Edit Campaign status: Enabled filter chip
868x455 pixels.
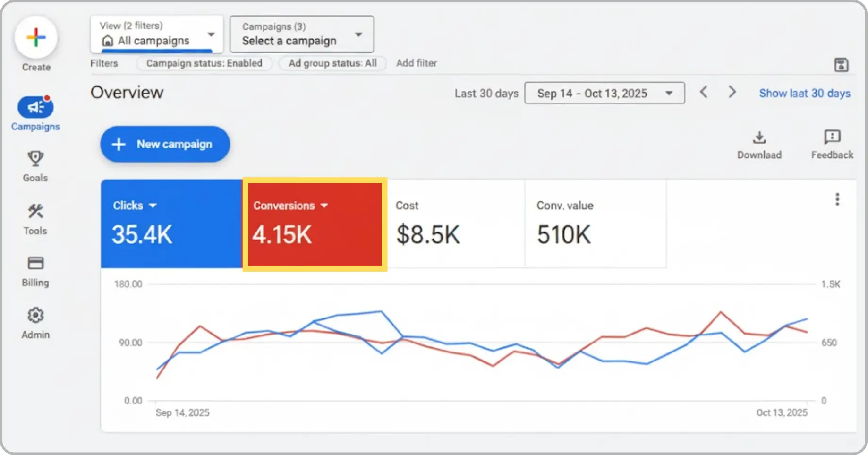[204, 63]
